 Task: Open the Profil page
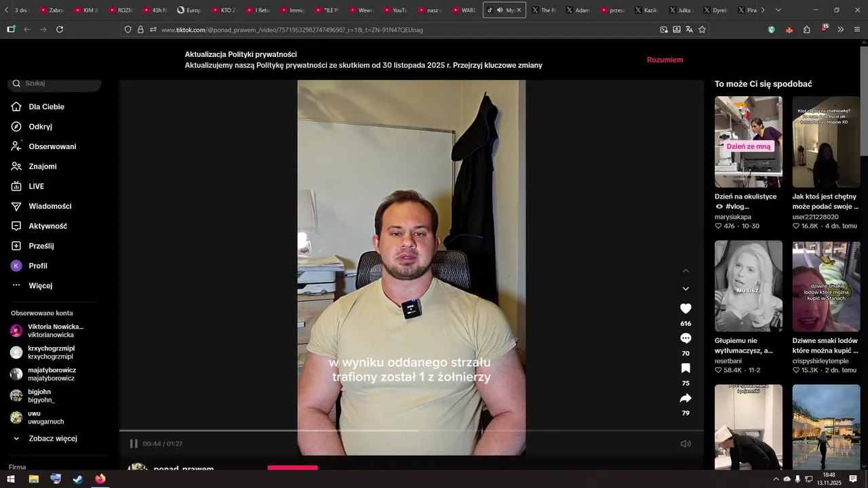coord(29,266)
